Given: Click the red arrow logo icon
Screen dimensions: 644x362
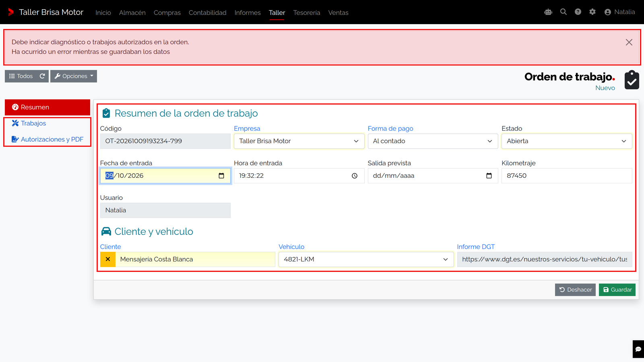Looking at the screenshot, I should pyautogui.click(x=11, y=12).
